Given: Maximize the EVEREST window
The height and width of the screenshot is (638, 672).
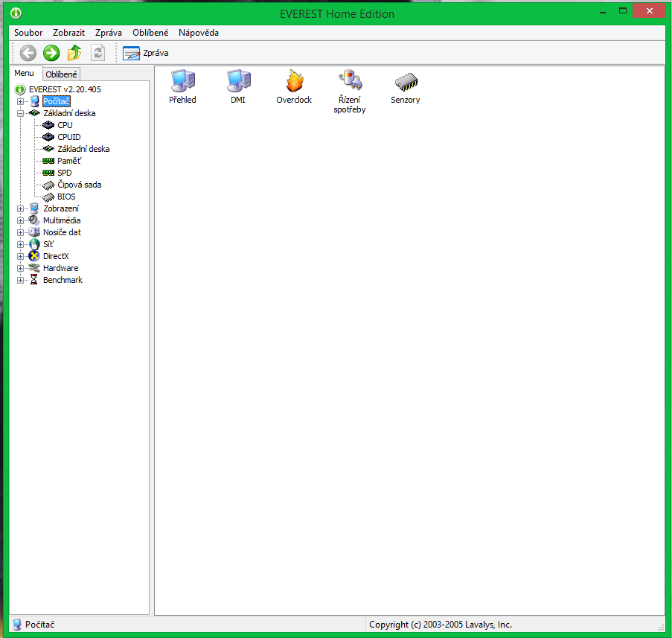Looking at the screenshot, I should [x=623, y=11].
